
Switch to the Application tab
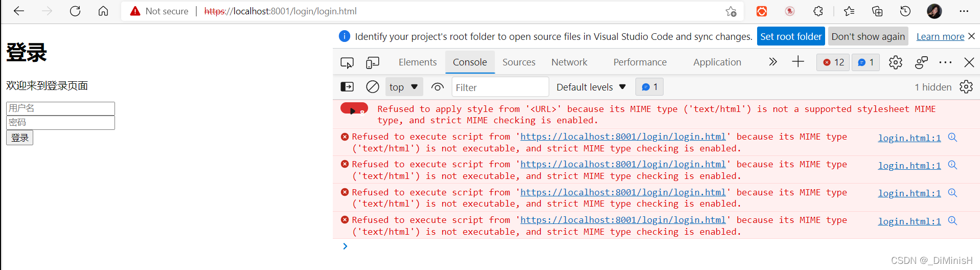coord(717,62)
